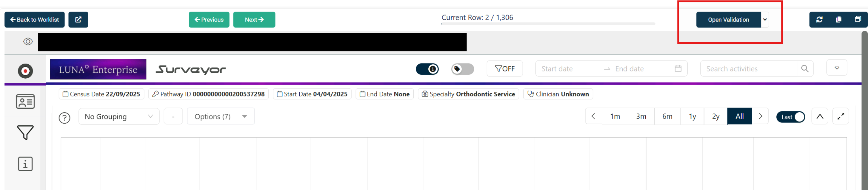This screenshot has height=190, width=868.
Task: Click the fullscreen expand arrows icon
Action: 841,116
